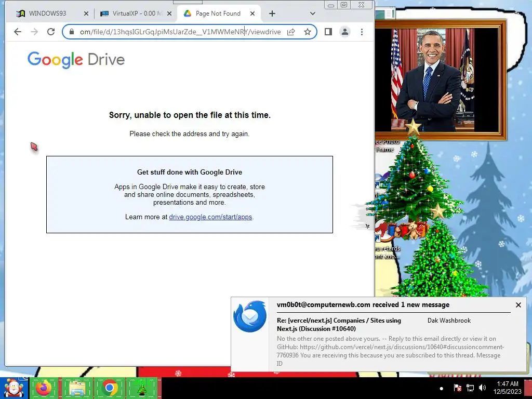532x399 pixels.
Task: Close the VirtualXP tab
Action: (170, 14)
